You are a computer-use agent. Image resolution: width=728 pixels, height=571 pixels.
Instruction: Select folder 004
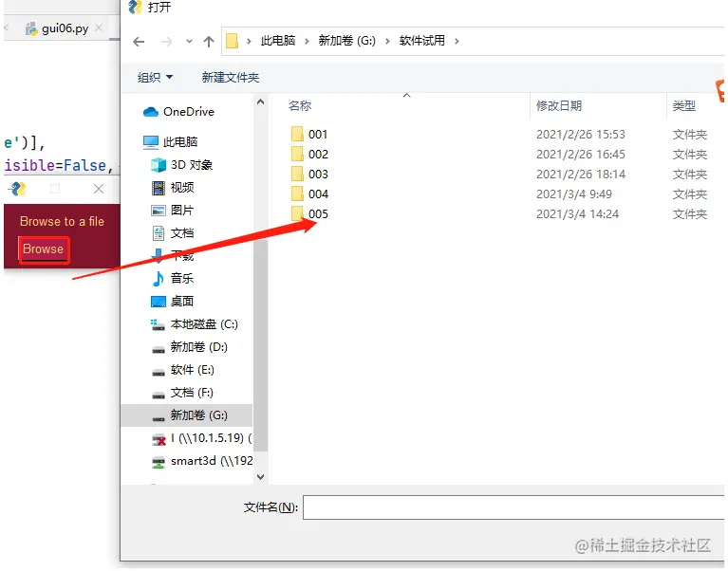(318, 194)
